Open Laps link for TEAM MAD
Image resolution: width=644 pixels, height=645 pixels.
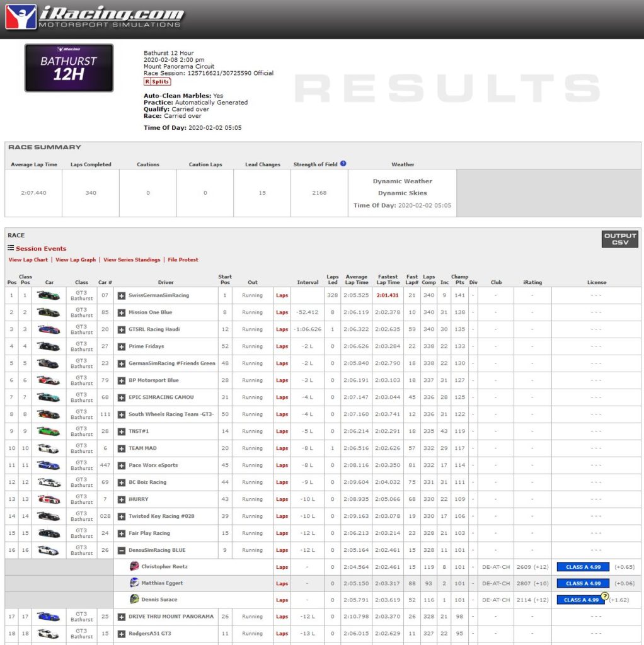point(282,448)
